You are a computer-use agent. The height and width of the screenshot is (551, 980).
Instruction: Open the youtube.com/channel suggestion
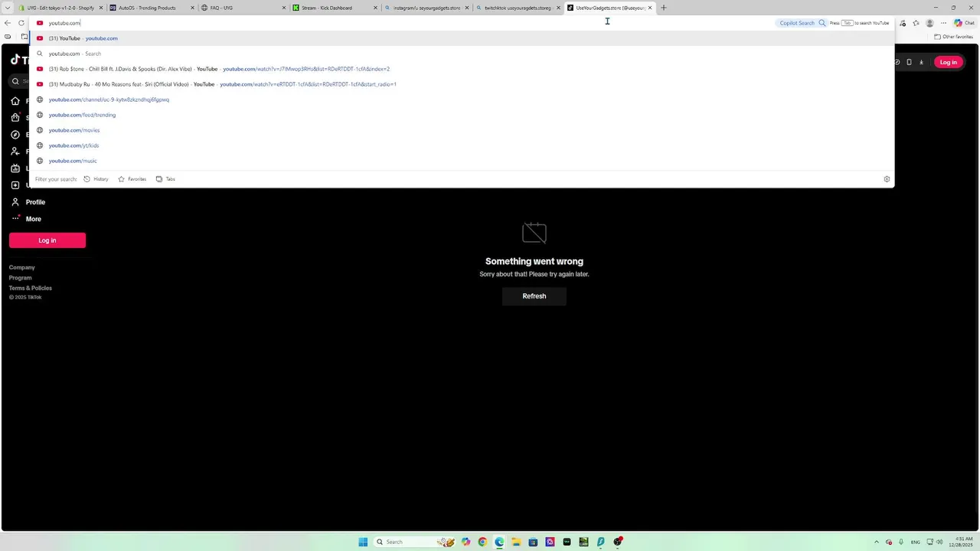point(462,99)
